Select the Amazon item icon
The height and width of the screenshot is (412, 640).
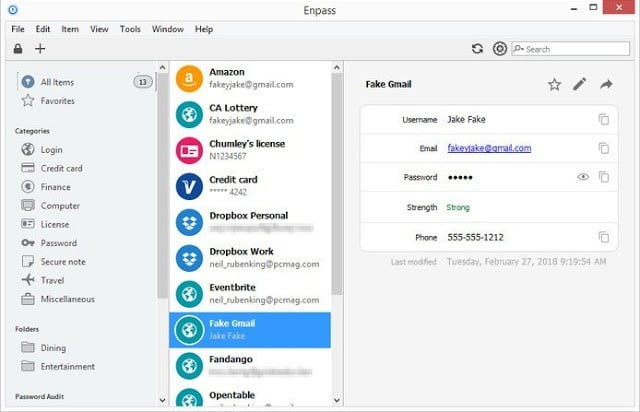189,78
